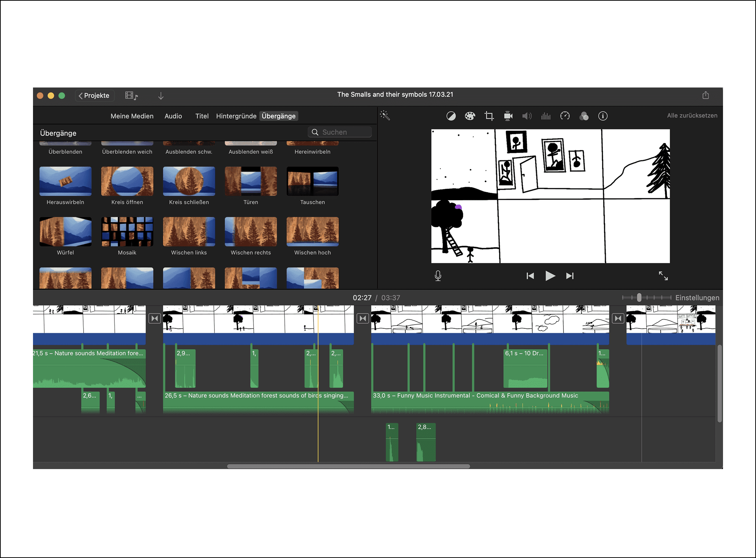Enter fullscreen playback with arrows icon
Image resolution: width=756 pixels, height=558 pixels.
(663, 276)
